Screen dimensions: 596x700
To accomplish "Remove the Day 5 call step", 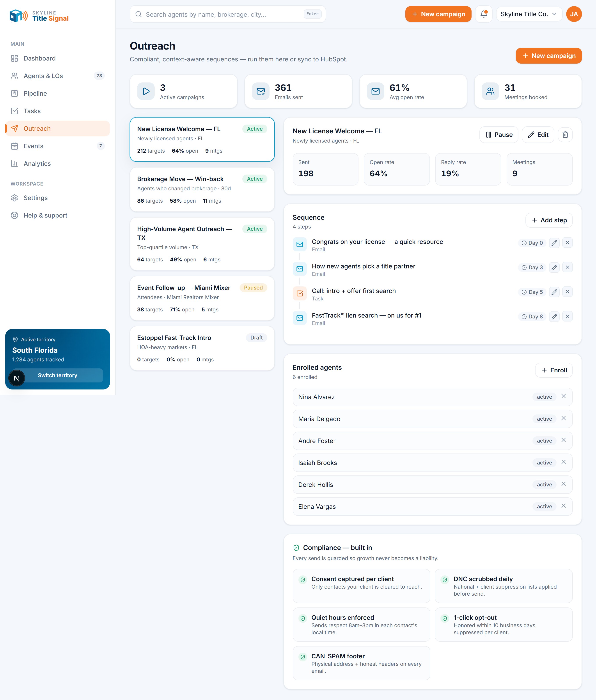I will [567, 292].
